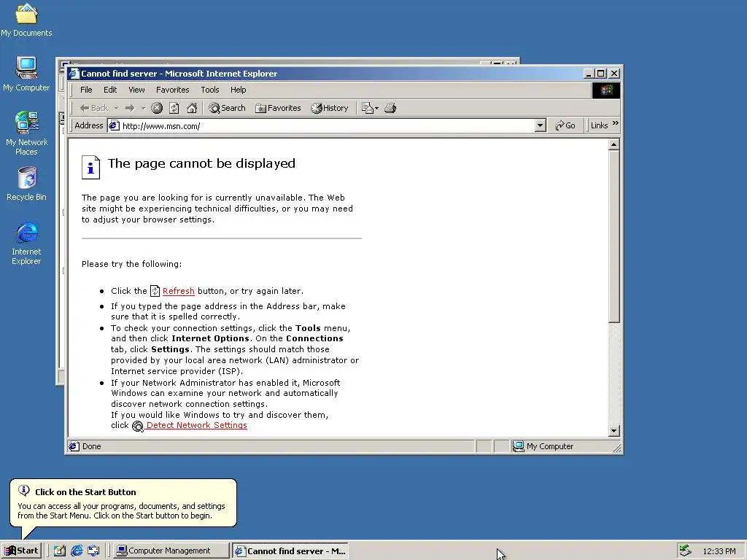Select My Network Places desktop icon
747x560 pixels.
point(26,133)
